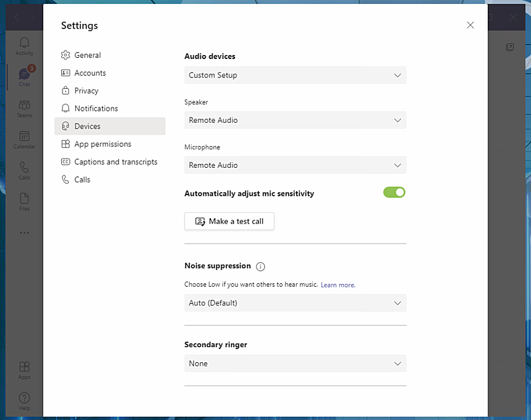Click the pop-out icon near the top right
Screen dimensions: 531x420
click(x=510, y=47)
